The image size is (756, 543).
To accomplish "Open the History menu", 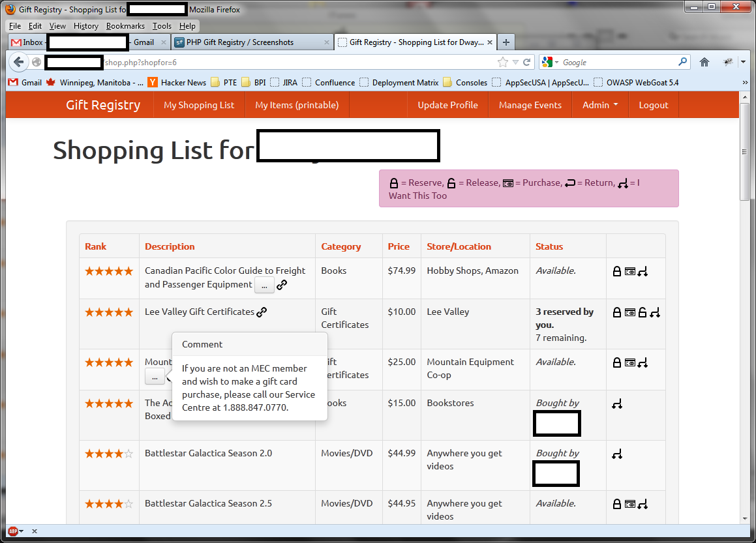I will tap(85, 26).
